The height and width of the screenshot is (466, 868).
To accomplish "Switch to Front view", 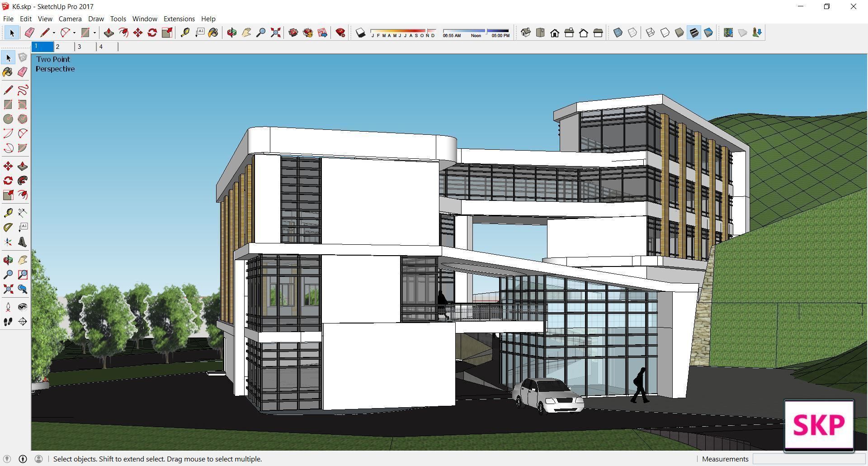I will tap(555, 33).
